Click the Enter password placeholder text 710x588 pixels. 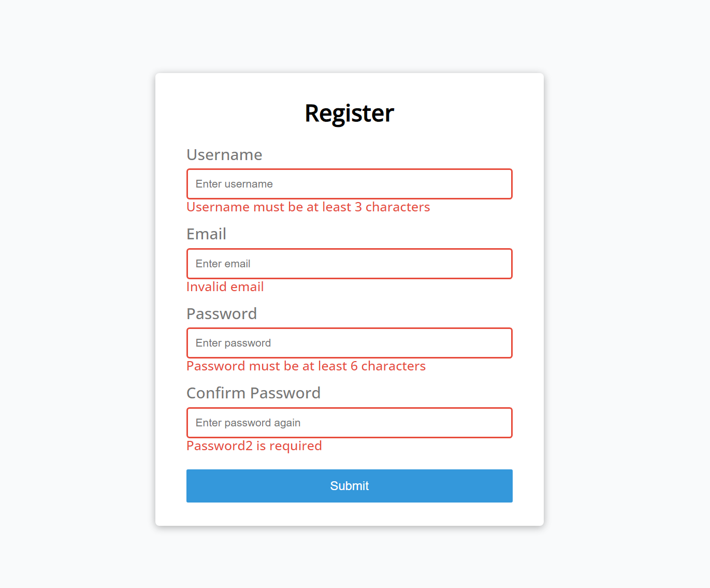(x=233, y=343)
